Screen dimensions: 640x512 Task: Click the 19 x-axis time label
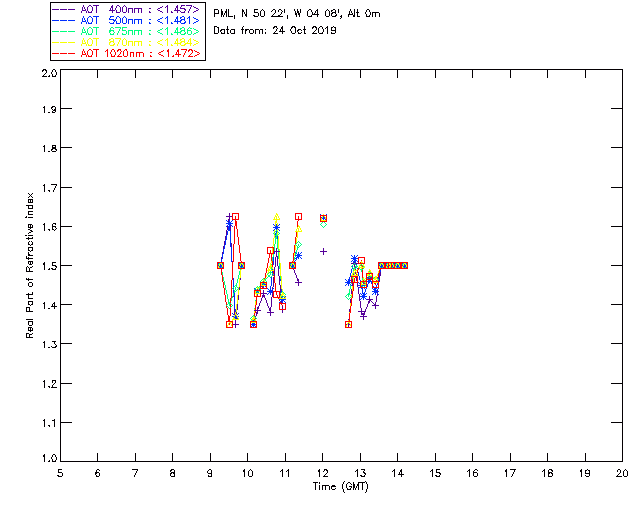[585, 473]
